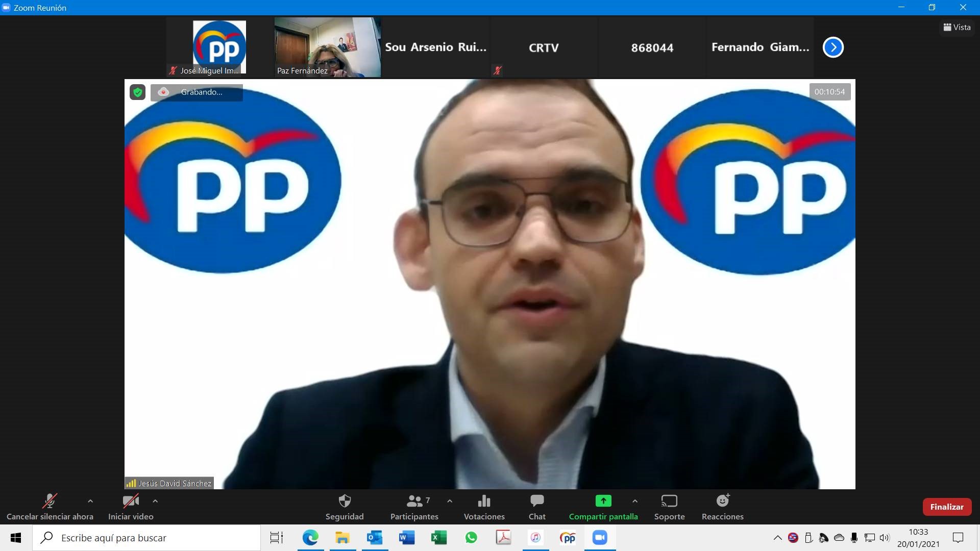Open Votaciones polls
980x551 pixels.
(484, 507)
